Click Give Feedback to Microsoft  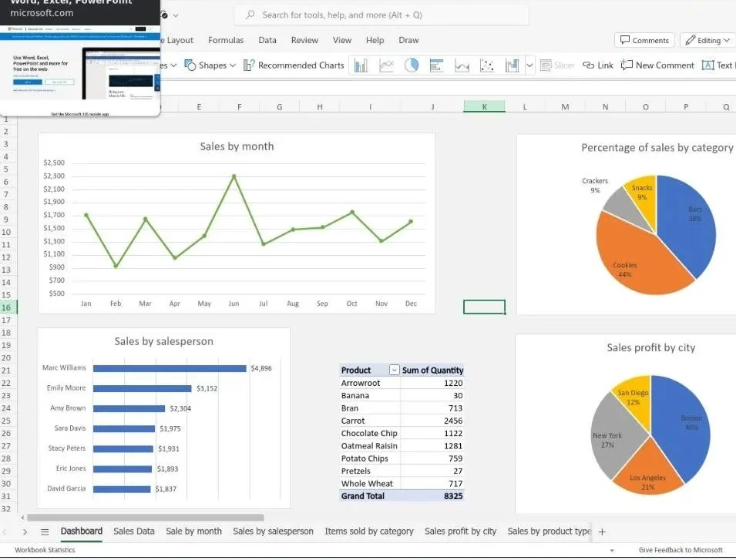click(681, 550)
